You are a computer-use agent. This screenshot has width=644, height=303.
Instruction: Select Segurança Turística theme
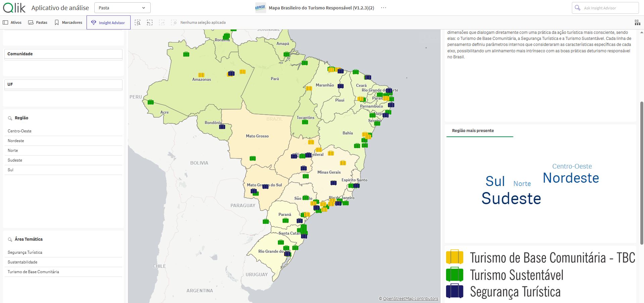[25, 252]
